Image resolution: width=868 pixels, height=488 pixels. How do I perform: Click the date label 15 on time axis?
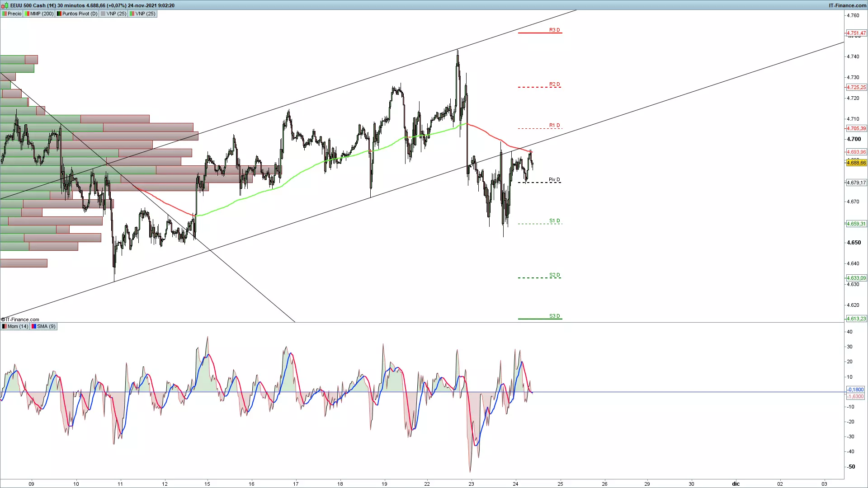coord(207,484)
